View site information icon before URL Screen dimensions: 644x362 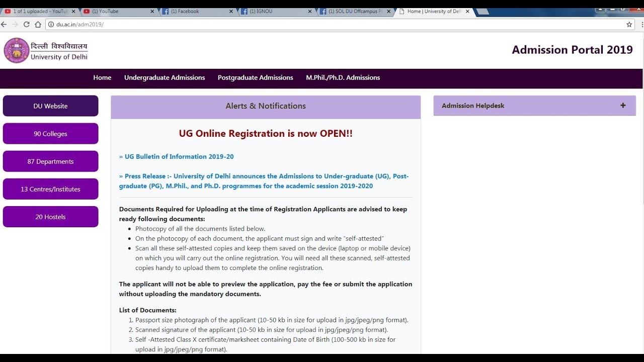coord(51,24)
